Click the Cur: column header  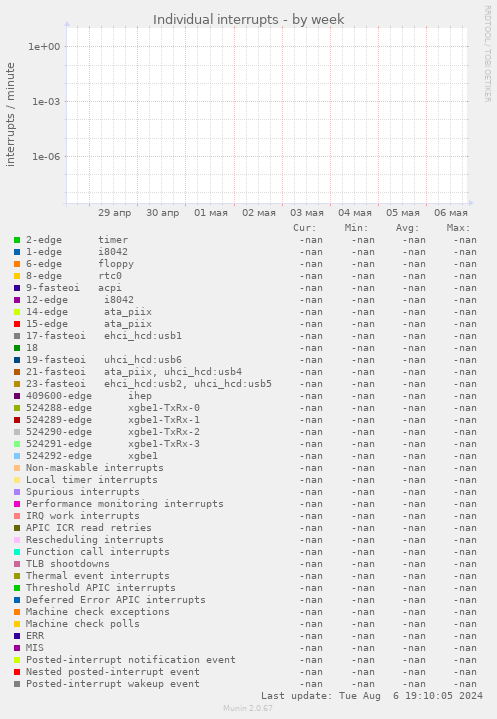pos(304,228)
